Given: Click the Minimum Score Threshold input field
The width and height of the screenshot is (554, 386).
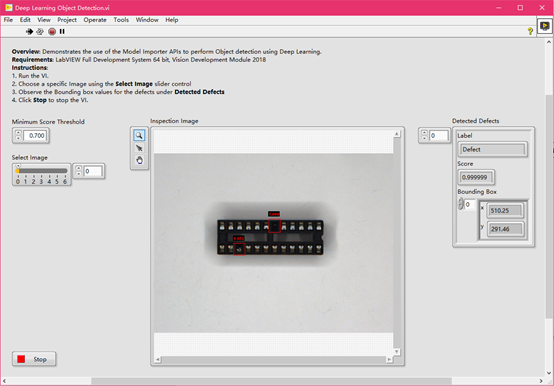Looking at the screenshot, I should (x=35, y=136).
